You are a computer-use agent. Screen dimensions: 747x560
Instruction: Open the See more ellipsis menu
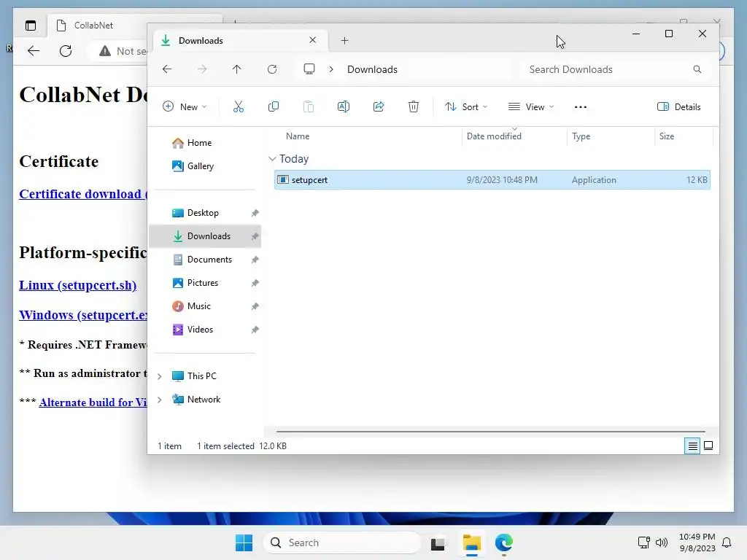click(580, 106)
